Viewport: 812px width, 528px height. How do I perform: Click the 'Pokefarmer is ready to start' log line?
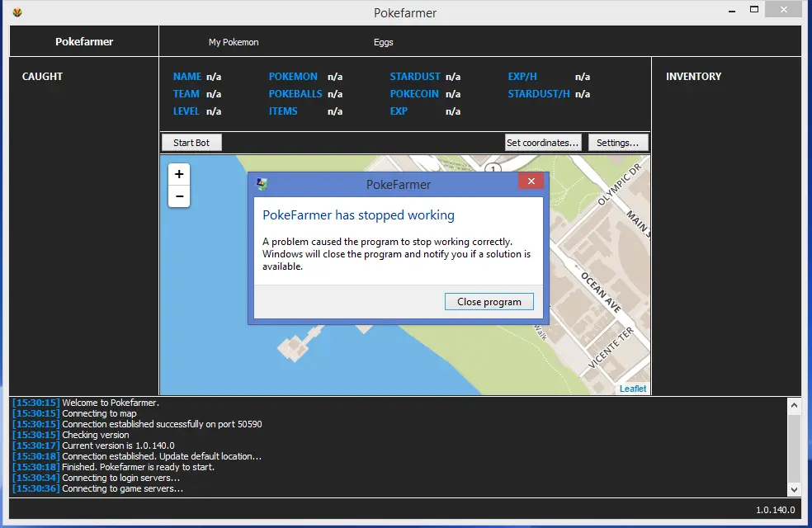click(113, 467)
